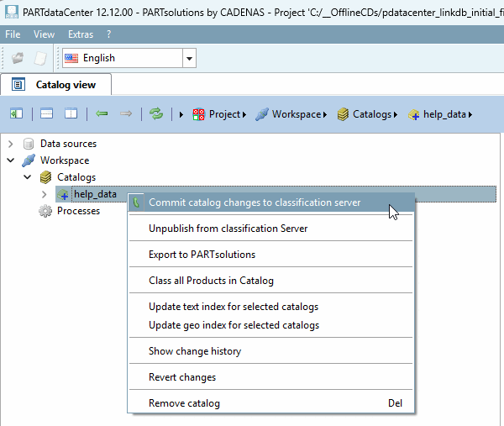Screen dimensions: 504x426
Task: Select Catalogs in the tree
Action: pyautogui.click(x=76, y=177)
